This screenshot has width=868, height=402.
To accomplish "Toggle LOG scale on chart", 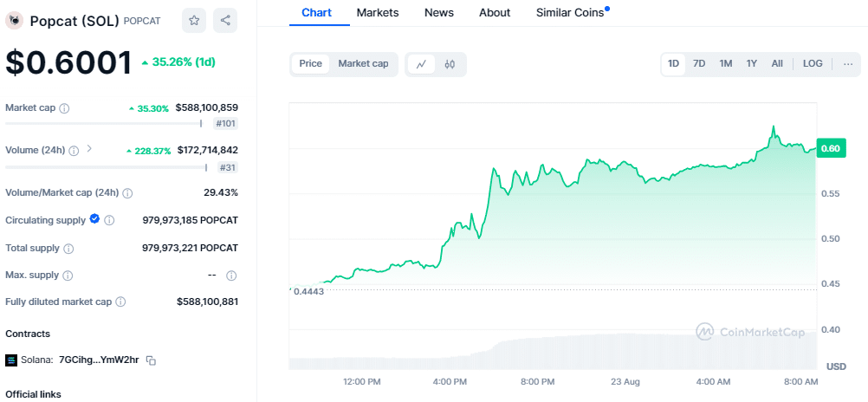I will point(813,64).
